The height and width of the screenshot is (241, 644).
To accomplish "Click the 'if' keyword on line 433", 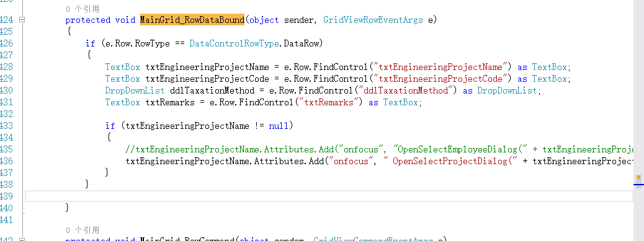I will (x=110, y=125).
